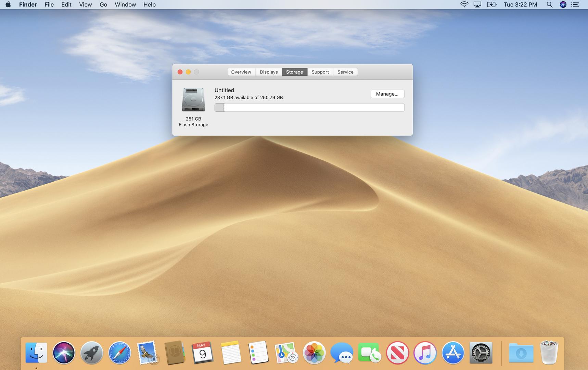Switch to the Overview tab
Image resolution: width=588 pixels, height=370 pixels.
(x=241, y=72)
